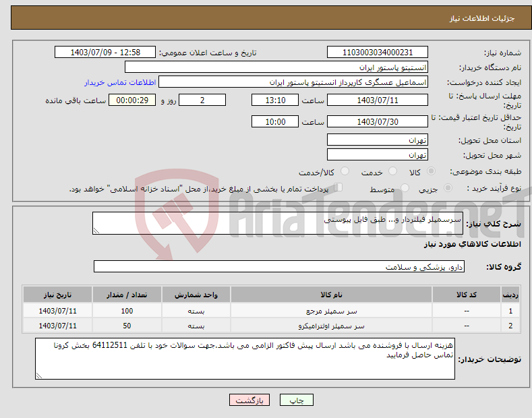Click the need date of the سر سمپلر مرجع row
This screenshot has width=532, height=418.
57,311
